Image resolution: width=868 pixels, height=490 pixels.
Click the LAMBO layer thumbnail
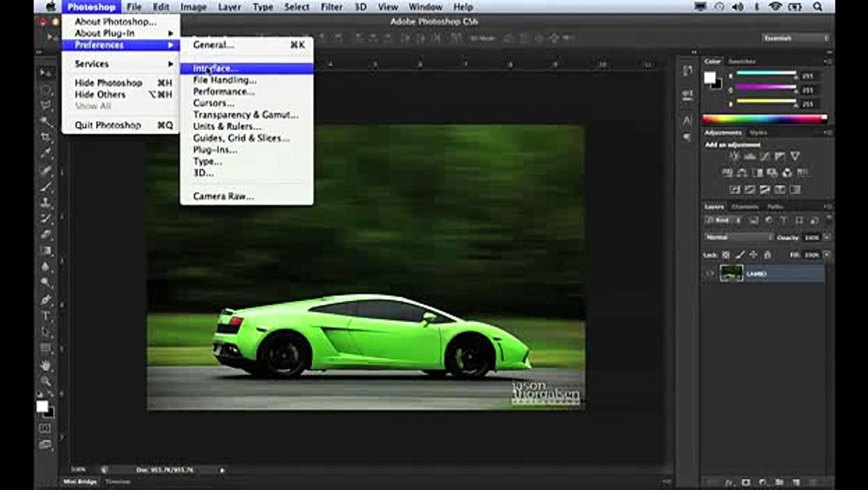(x=732, y=274)
